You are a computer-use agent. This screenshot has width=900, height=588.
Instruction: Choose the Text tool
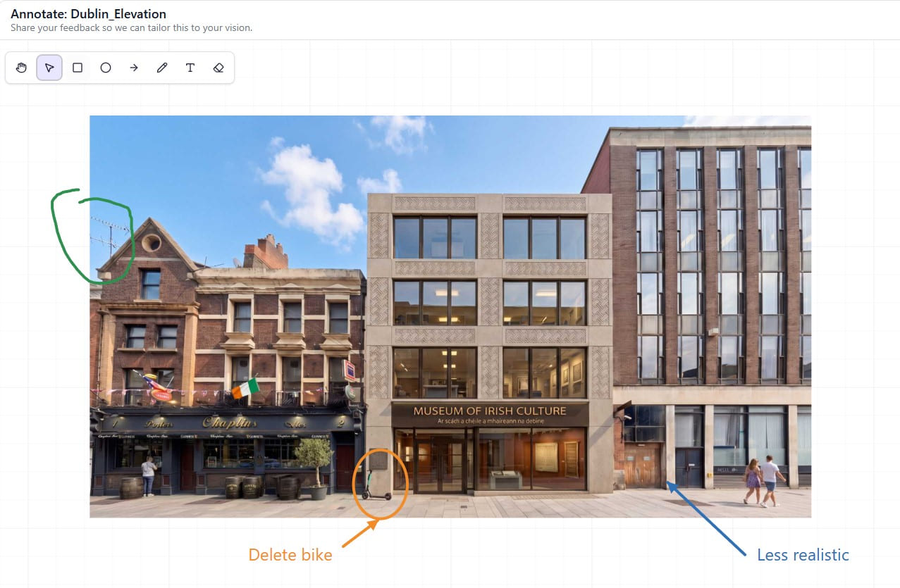(190, 68)
